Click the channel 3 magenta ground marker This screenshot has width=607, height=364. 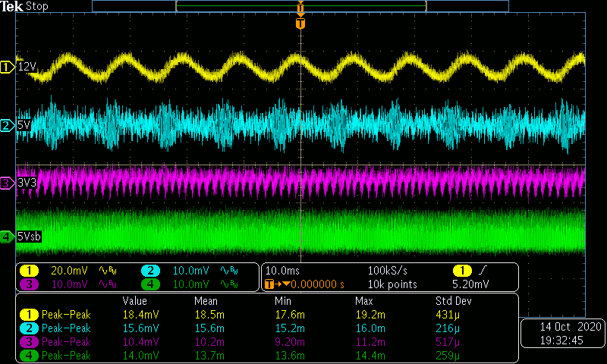(x=8, y=183)
